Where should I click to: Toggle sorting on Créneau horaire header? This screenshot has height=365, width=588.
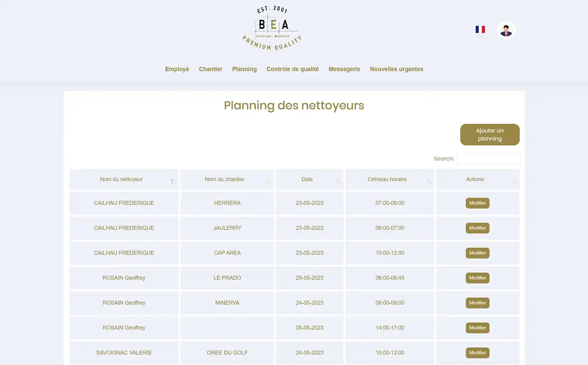(429, 181)
